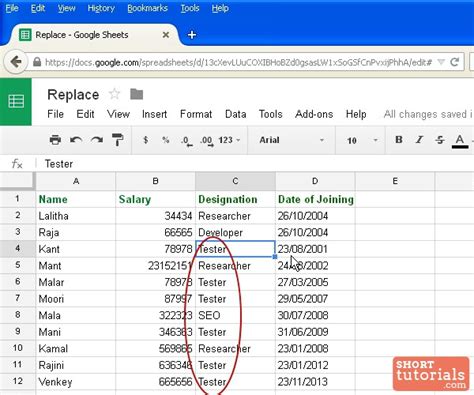Activate the Paint format tool
Screen dimensions: 474x395
coord(117,140)
